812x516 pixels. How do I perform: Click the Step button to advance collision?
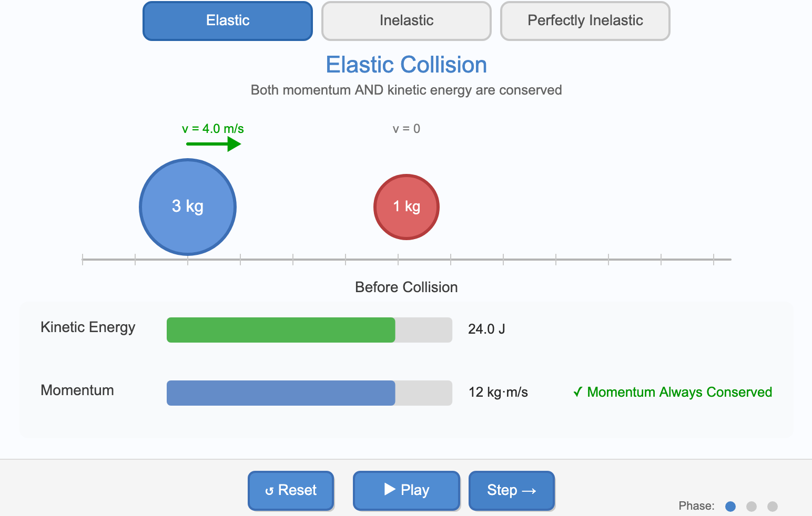(x=511, y=490)
